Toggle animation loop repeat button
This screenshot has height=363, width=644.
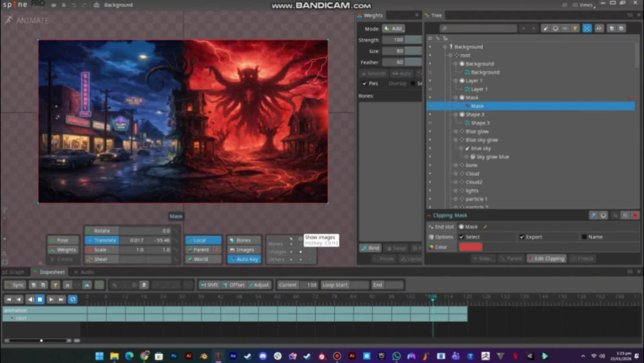(x=73, y=299)
